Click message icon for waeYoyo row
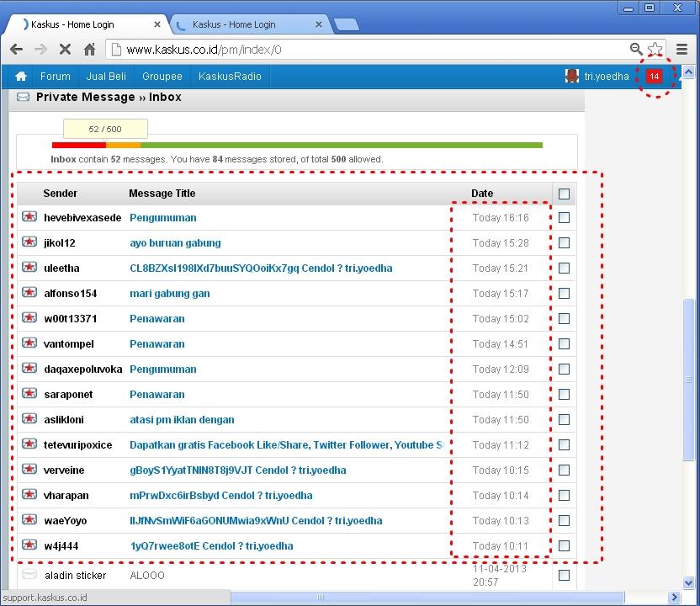Image resolution: width=700 pixels, height=606 pixels. pos(29,520)
